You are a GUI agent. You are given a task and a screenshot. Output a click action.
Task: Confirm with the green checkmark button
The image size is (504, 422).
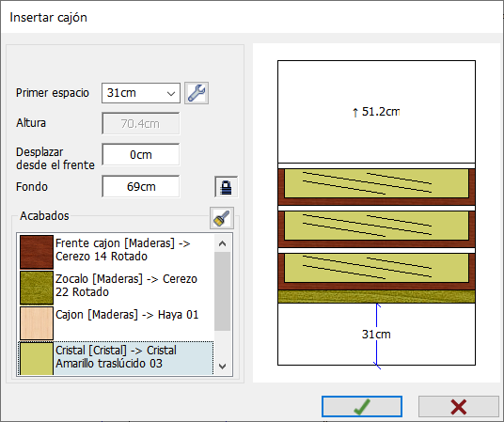[x=362, y=407]
